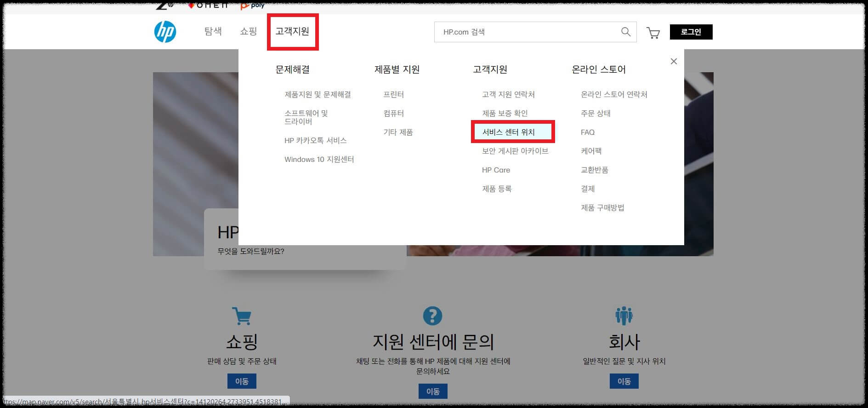The image size is (868, 408).
Task: Select 결제 link
Action: [588, 189]
